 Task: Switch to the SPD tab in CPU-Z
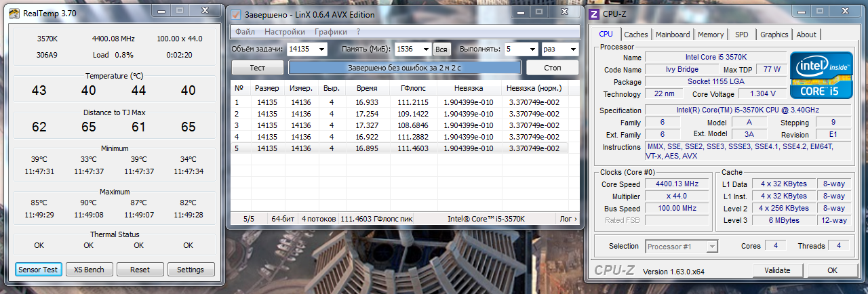[x=742, y=35]
